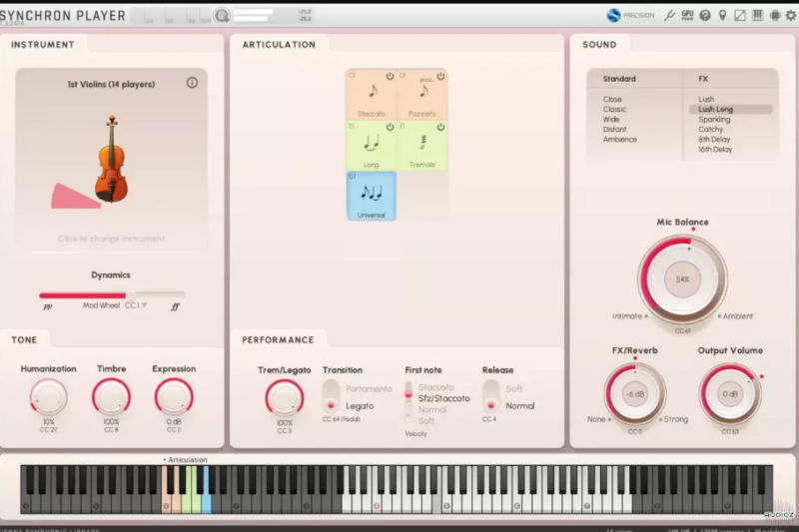Open the TONE tab
Image resolution: width=799 pixels, height=532 pixels.
tap(24, 339)
